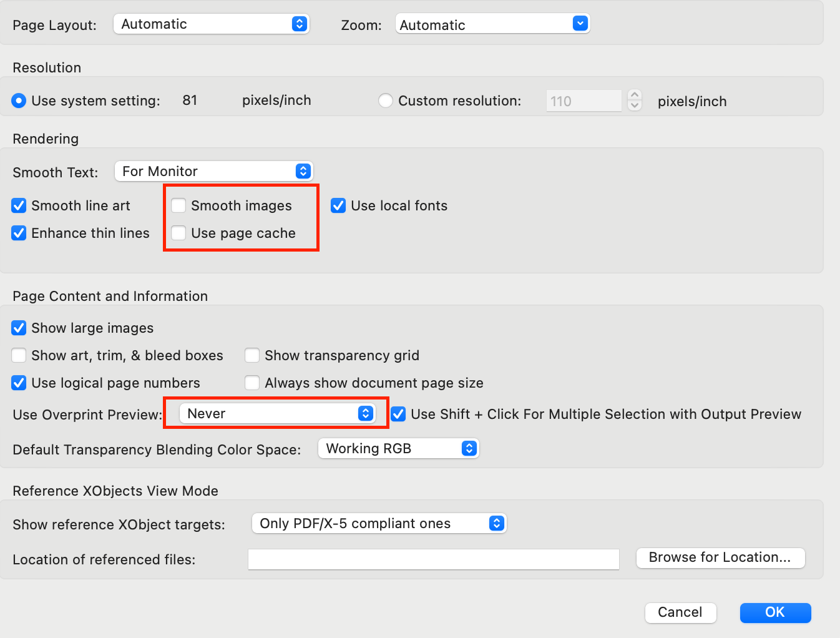Enable the Use page cache checkbox
840x638 pixels.
pyautogui.click(x=178, y=233)
